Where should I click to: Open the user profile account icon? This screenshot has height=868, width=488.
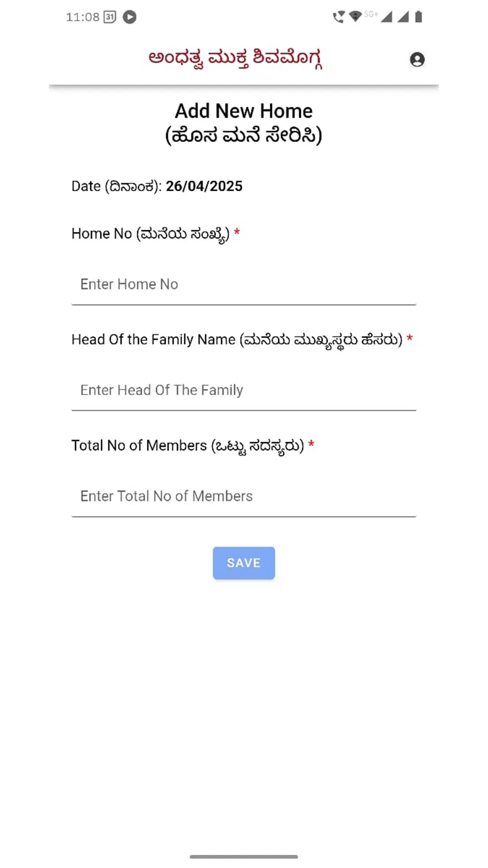click(417, 60)
